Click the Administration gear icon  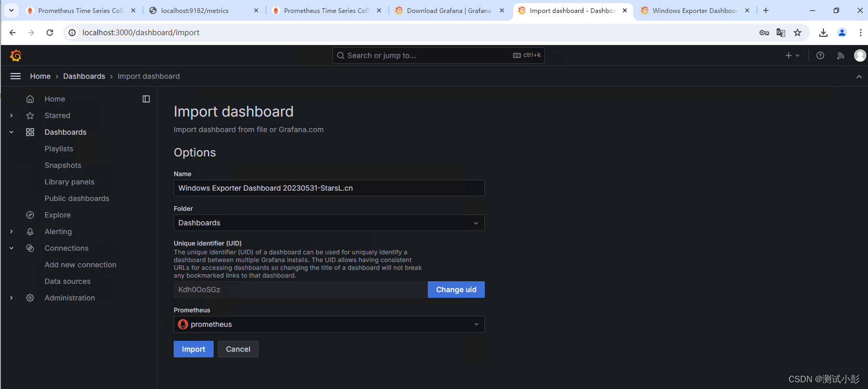pos(30,298)
